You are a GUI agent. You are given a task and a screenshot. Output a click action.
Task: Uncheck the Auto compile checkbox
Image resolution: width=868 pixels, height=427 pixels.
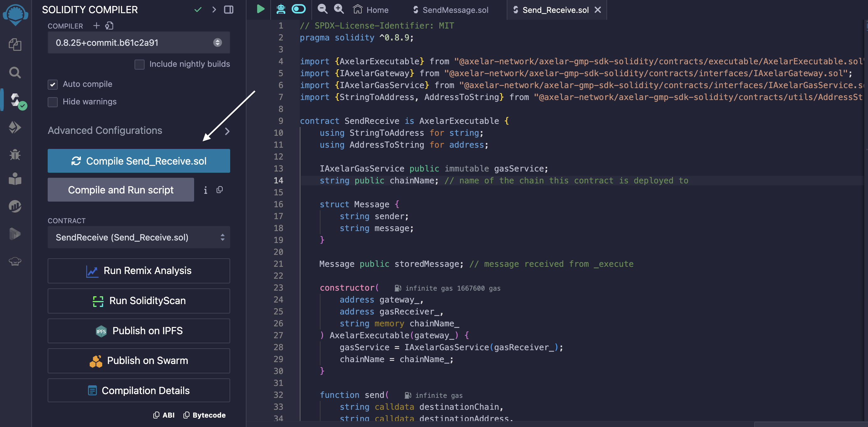pyautogui.click(x=53, y=85)
